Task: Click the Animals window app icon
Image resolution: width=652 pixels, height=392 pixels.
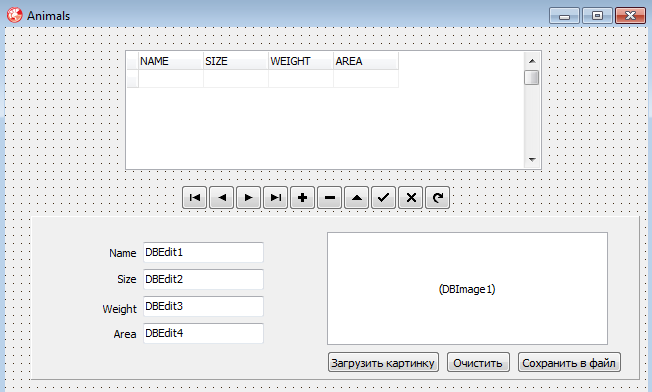Action: (x=15, y=15)
